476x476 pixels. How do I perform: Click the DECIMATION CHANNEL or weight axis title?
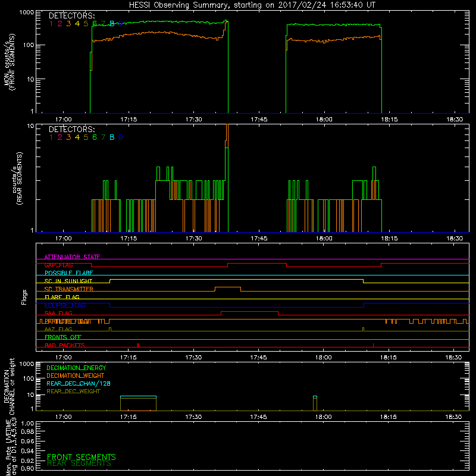[x=9, y=386]
